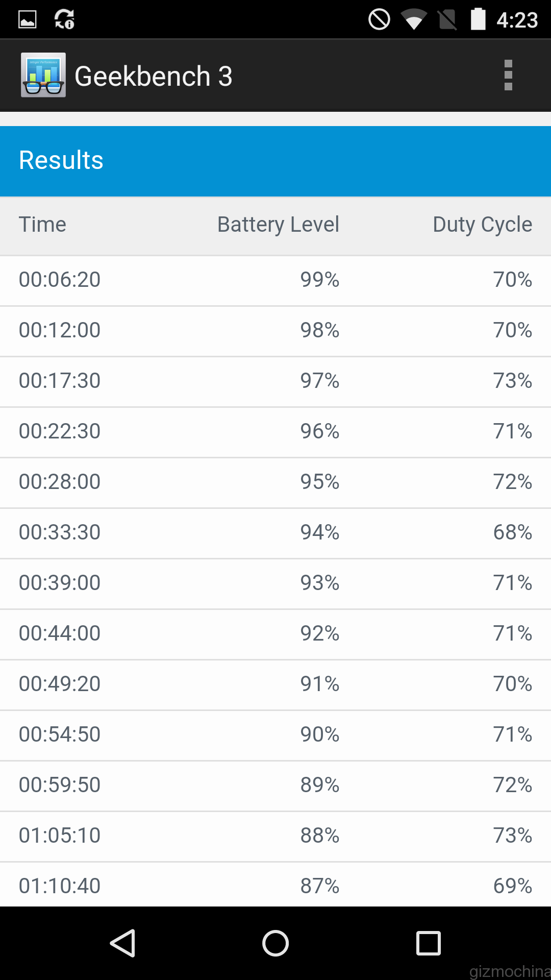Image resolution: width=551 pixels, height=980 pixels.
Task: Select the 00:06:20 result row
Action: [275, 280]
